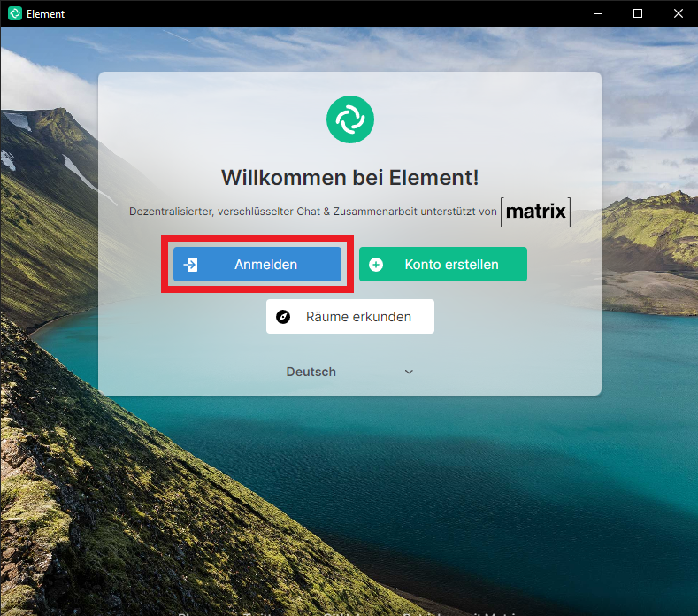698x616 pixels.
Task: Click the matrix logo beside the subtitle
Action: tap(535, 212)
